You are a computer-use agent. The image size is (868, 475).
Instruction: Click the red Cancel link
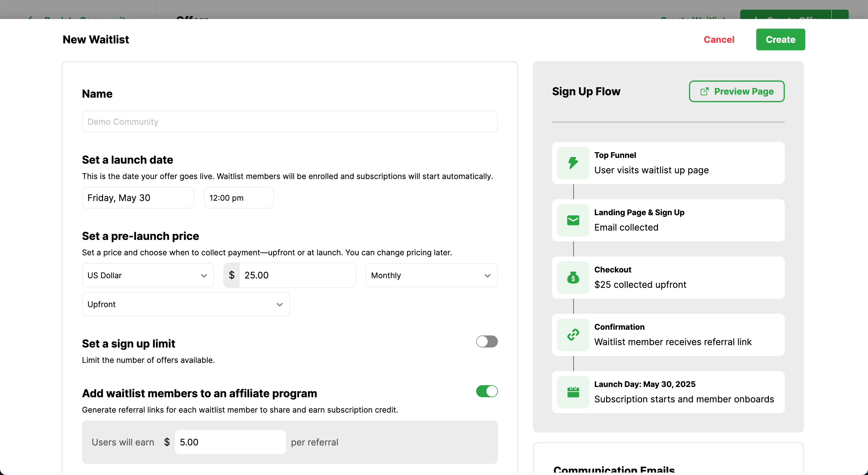tap(719, 39)
